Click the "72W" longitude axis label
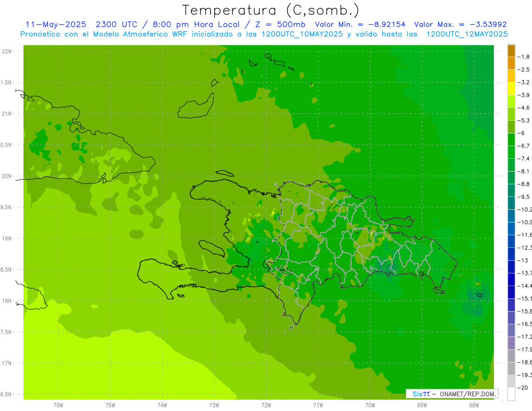Viewport: 532px width, 411px height. (266, 405)
